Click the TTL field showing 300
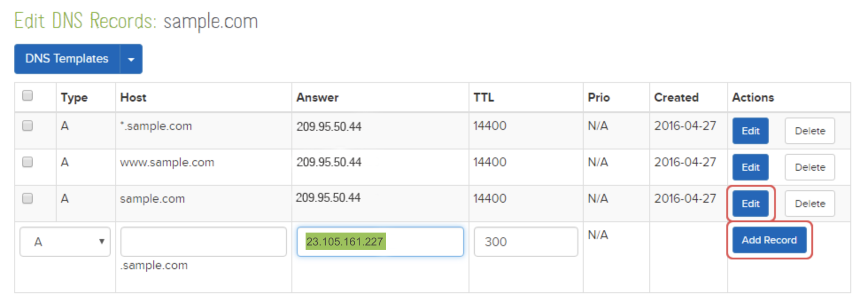This screenshot has width=868, height=306. click(526, 242)
